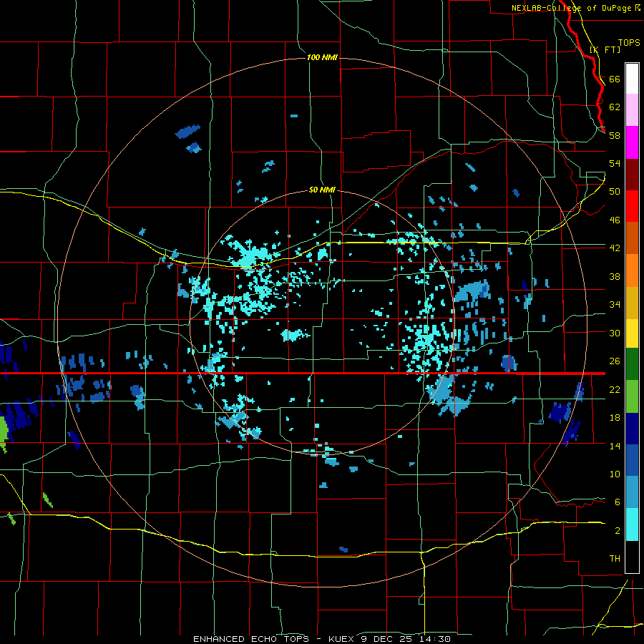Click the legend value "2"
The width and height of the screenshot is (644, 644).
(618, 531)
